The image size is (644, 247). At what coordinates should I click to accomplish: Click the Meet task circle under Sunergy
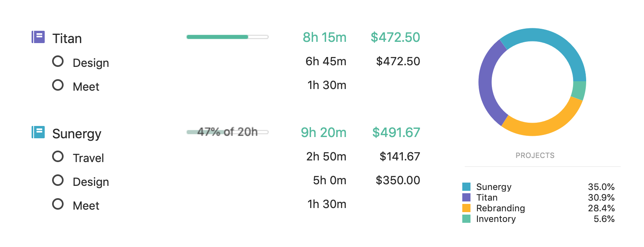(58, 204)
